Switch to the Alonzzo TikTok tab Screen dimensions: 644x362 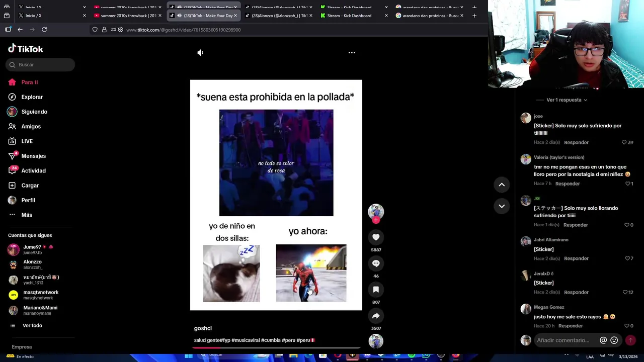coord(278,16)
